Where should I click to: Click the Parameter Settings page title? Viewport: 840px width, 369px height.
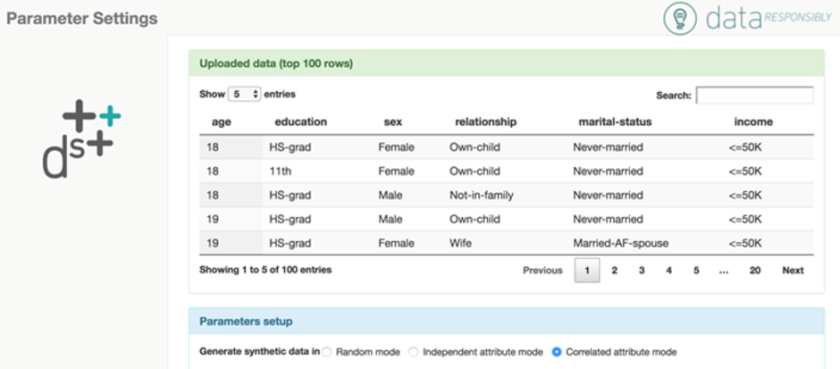[x=82, y=19]
